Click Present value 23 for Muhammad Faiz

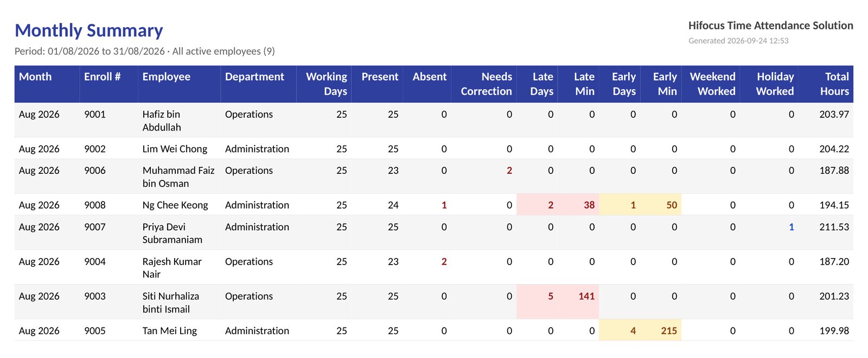tap(393, 171)
